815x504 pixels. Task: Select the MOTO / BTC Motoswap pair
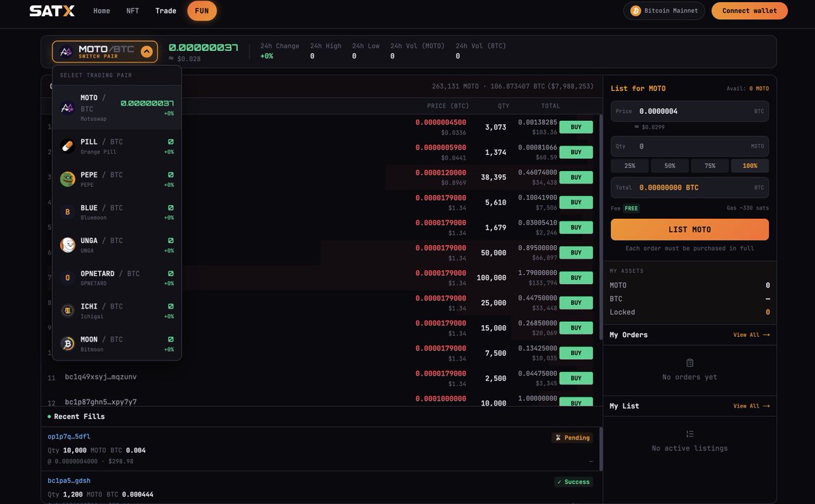click(117, 107)
